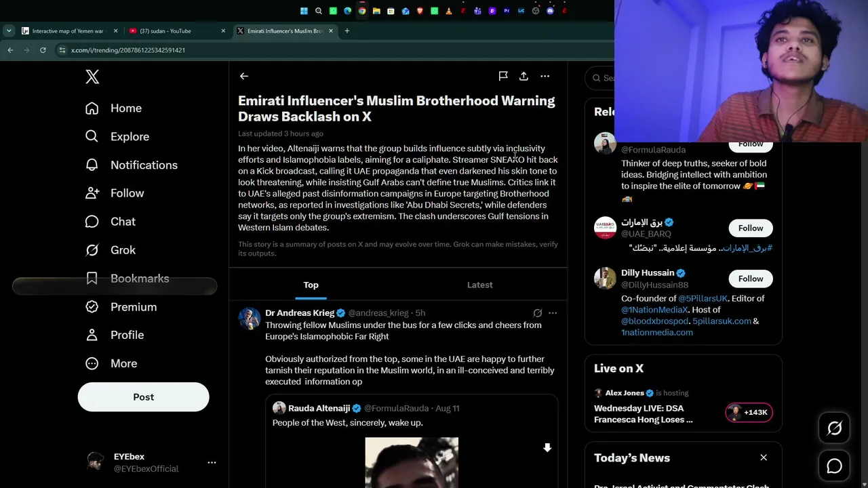Click the browser back button
868x488 pixels.
click(10, 50)
